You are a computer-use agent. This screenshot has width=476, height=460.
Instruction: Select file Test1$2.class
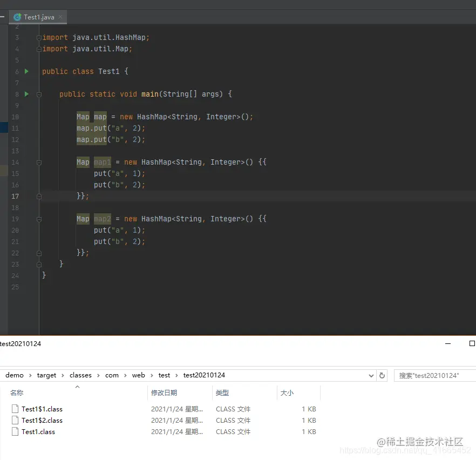click(x=42, y=420)
